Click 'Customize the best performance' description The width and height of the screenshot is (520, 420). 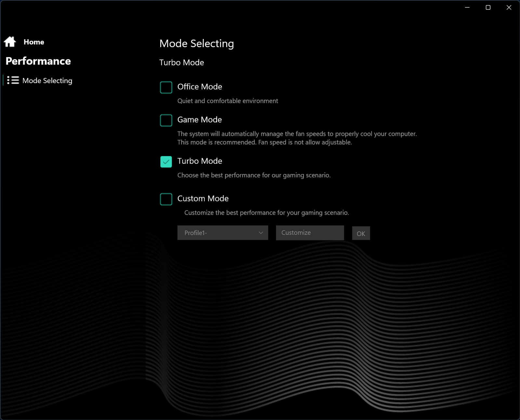point(266,212)
